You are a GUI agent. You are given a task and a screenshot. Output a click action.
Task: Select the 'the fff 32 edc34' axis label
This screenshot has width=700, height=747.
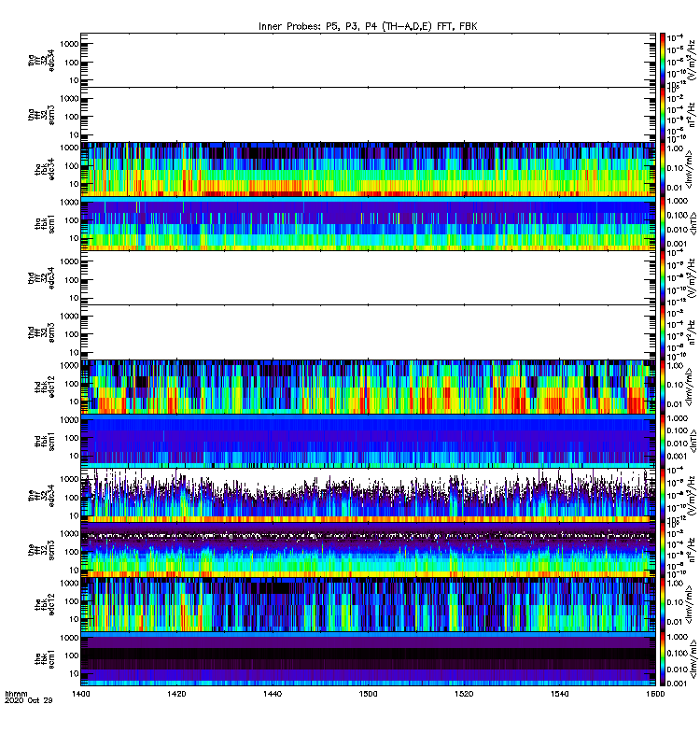tap(41, 496)
